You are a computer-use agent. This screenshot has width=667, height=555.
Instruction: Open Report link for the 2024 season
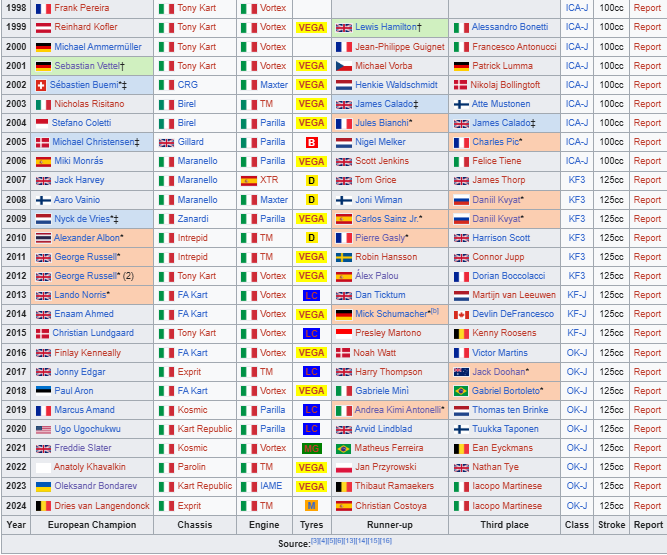coord(647,505)
